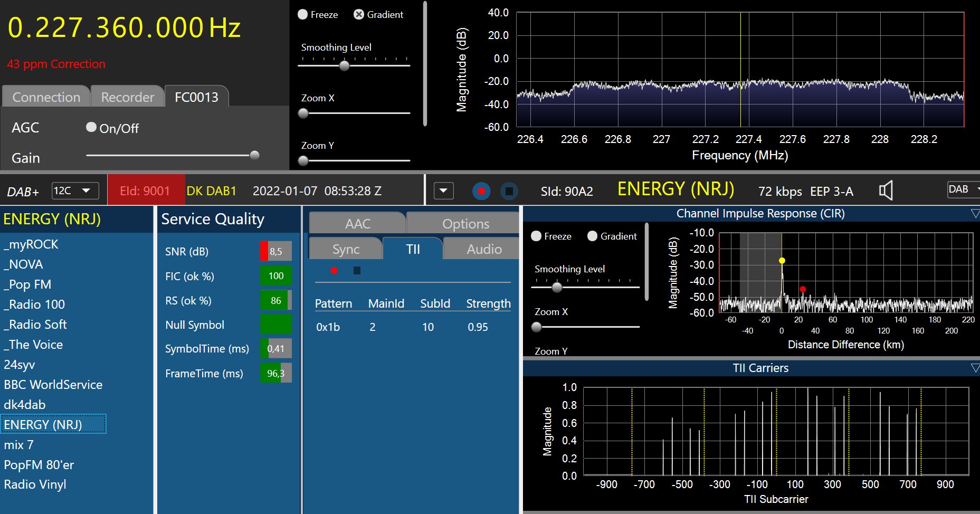Mute audio via the speaker icon
The height and width of the screenshot is (514, 980).
886,191
